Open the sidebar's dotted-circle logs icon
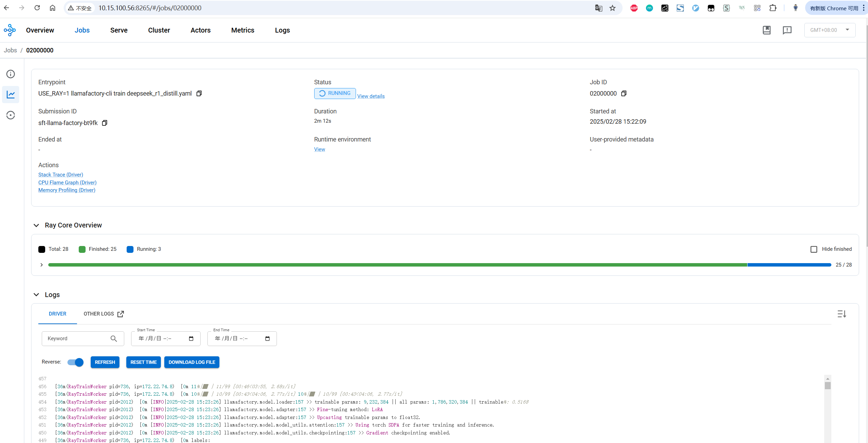The height and width of the screenshot is (443, 868). 11,115
